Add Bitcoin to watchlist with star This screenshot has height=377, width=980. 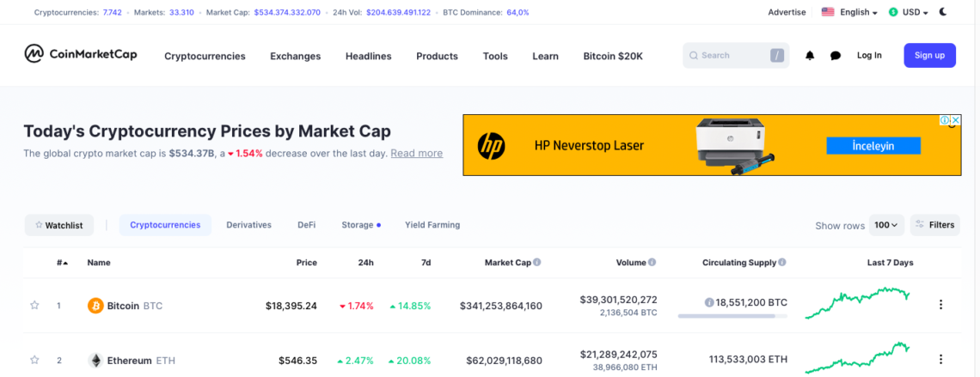click(x=35, y=305)
